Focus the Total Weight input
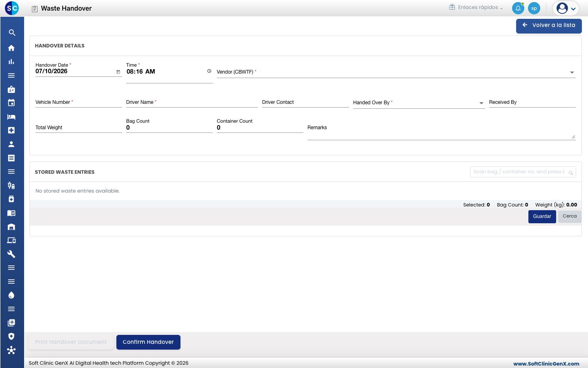Screen dimensions: 588x368 point(79,128)
